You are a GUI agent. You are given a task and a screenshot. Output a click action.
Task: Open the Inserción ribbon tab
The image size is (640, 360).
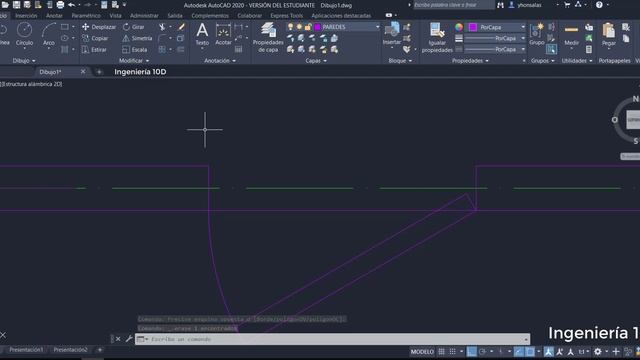click(x=26, y=16)
